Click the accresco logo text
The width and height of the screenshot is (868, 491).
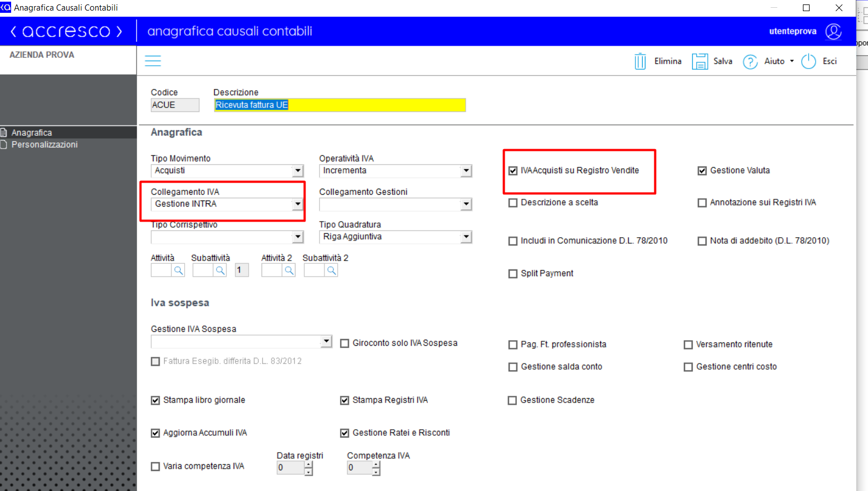(x=66, y=32)
